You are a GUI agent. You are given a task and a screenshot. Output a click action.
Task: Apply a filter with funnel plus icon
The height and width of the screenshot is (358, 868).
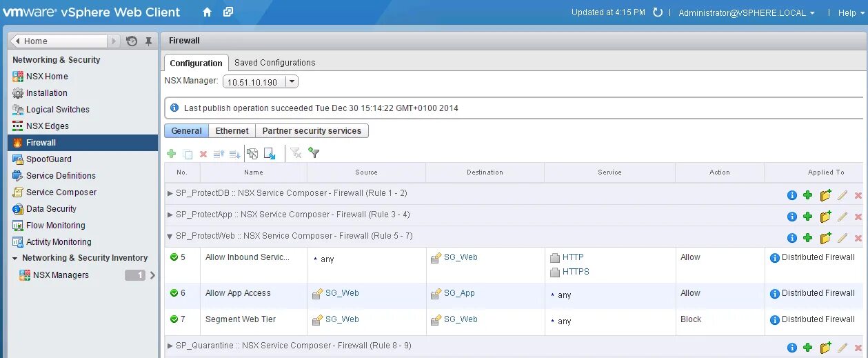point(314,153)
